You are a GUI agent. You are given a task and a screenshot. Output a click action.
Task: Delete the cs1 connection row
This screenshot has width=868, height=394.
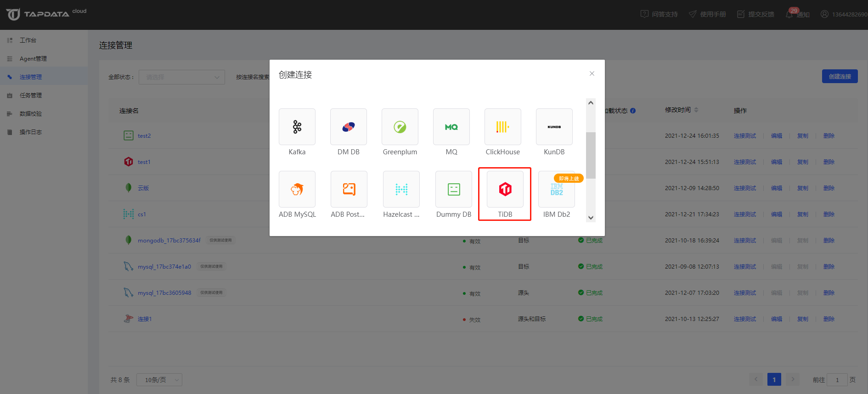[829, 214]
